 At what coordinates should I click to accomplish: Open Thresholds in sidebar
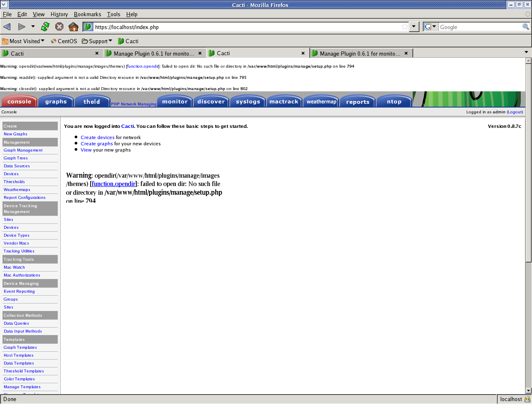coord(14,182)
